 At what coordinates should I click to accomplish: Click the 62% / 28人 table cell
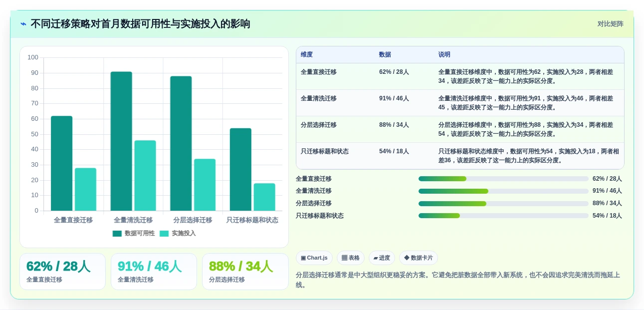coord(394,72)
